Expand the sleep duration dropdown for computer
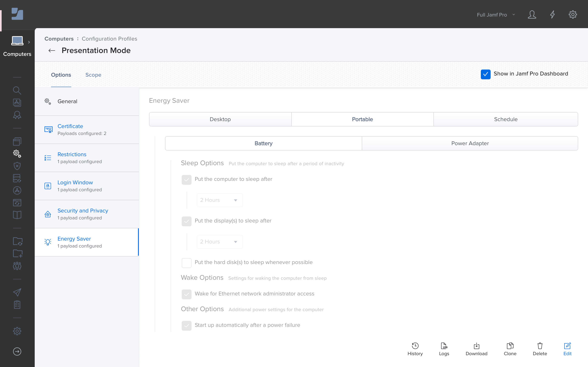 218,200
